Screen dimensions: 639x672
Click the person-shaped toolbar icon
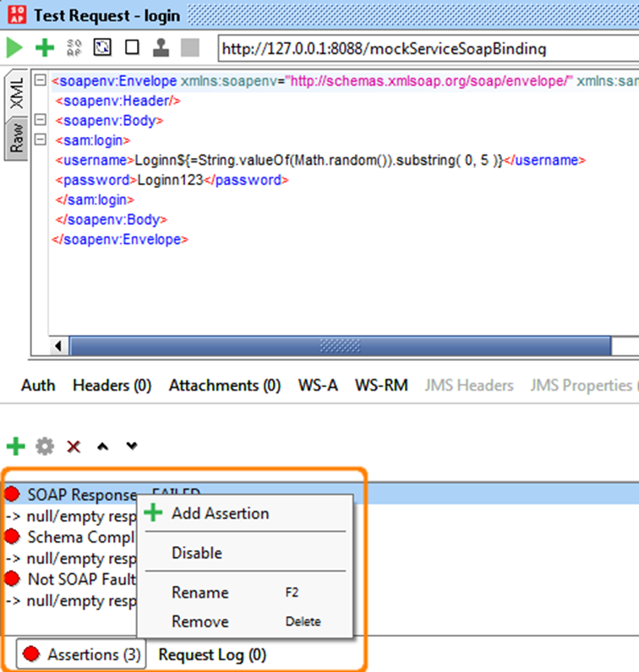[x=161, y=47]
